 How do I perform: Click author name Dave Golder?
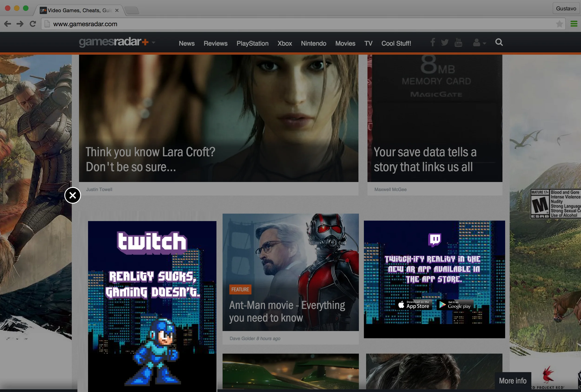point(242,339)
